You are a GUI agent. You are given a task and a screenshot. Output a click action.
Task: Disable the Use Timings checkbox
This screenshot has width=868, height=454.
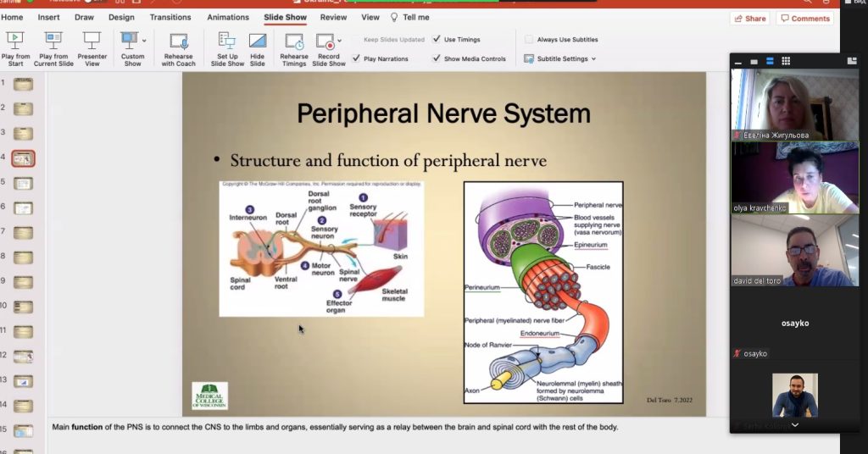pyautogui.click(x=437, y=39)
